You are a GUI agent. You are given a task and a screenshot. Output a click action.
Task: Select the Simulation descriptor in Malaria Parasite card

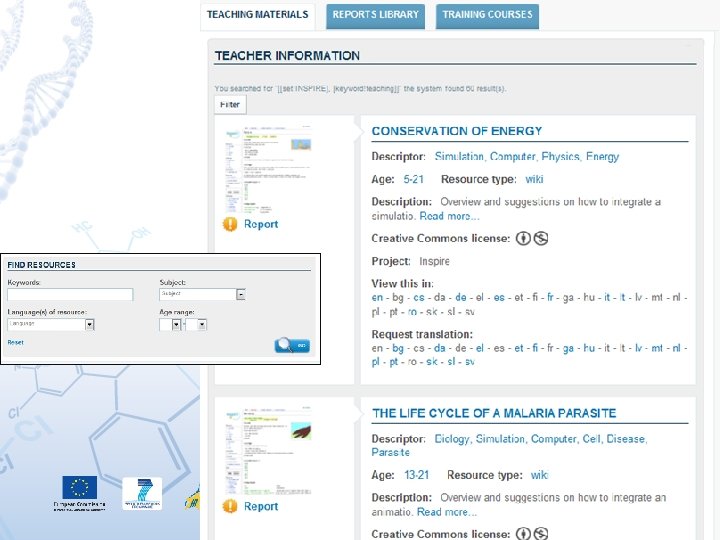(501, 439)
